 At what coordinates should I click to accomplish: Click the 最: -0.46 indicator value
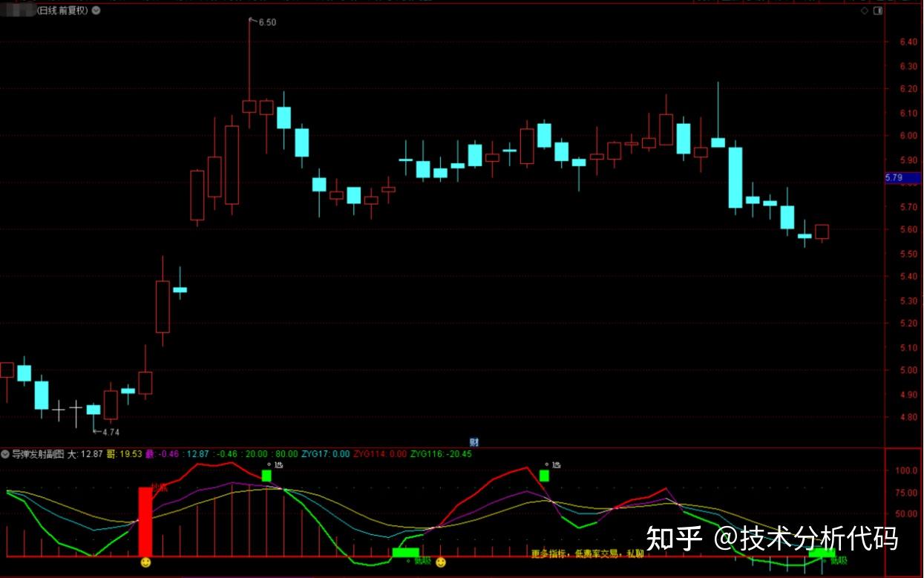163,453
